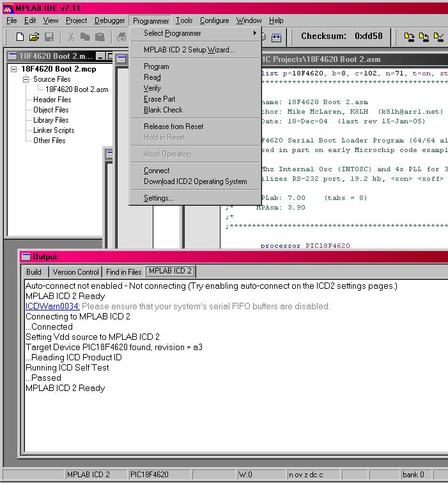
Task: Select 18F4620 Boot 2.asm in project tree
Action: [x=77, y=89]
